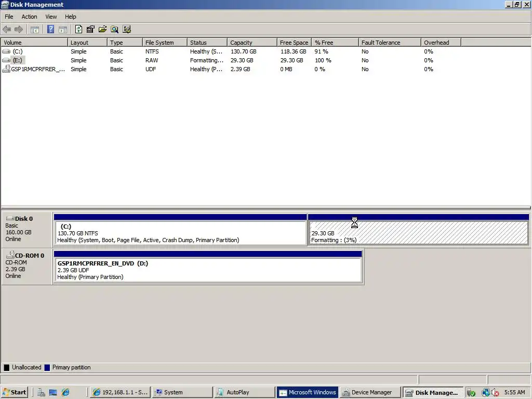The width and height of the screenshot is (532, 399).
Task: Select the GSP1RMCPRFRER_EN_DVD (D:) partition block
Action: 208,267
